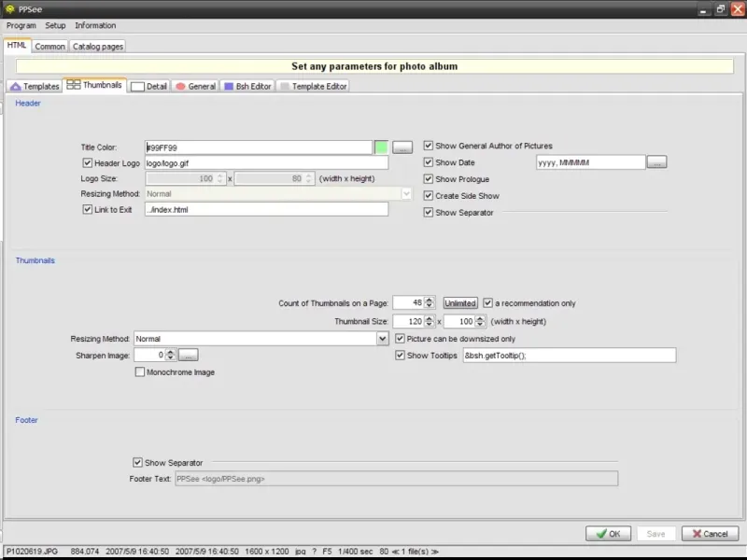Enable the Monochrome Image checkbox
The height and width of the screenshot is (560, 747).
pos(139,371)
